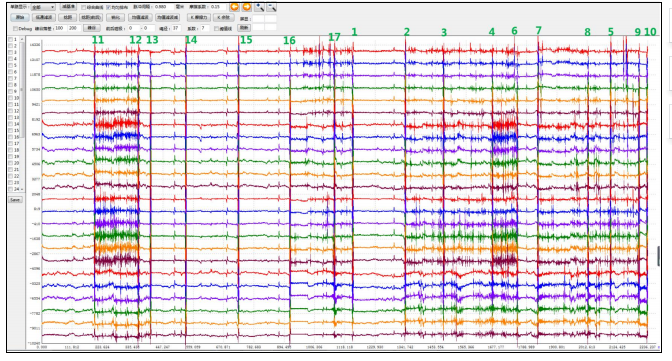Screen dimensions: 672x361
Task: Tick channel 5 checkbox in list
Action: coord(10,66)
